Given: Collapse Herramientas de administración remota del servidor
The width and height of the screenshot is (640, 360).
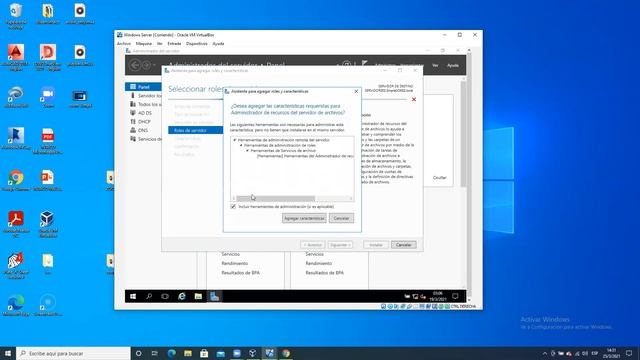Looking at the screenshot, I should [235, 140].
